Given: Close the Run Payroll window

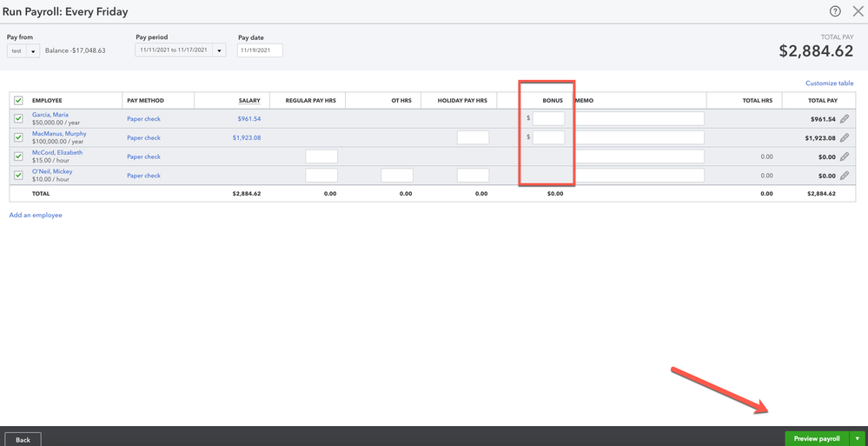Looking at the screenshot, I should [857, 11].
